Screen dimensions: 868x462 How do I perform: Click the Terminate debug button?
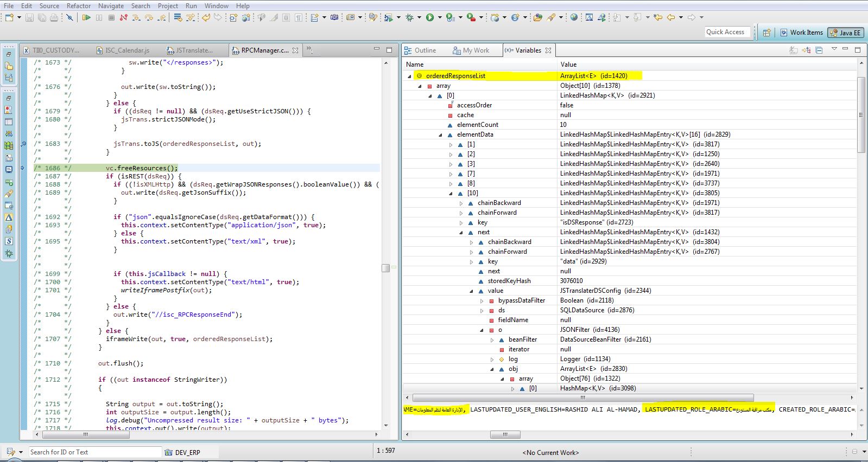pos(111,17)
